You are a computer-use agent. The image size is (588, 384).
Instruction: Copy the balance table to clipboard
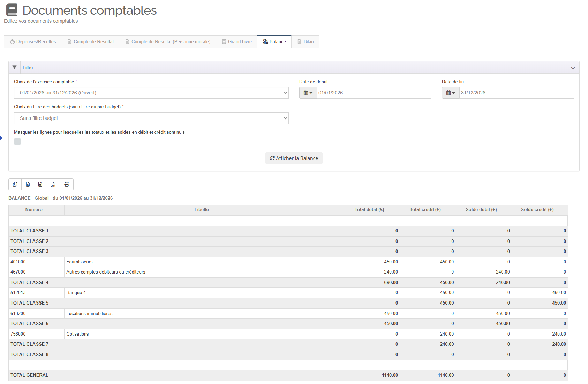click(x=15, y=184)
